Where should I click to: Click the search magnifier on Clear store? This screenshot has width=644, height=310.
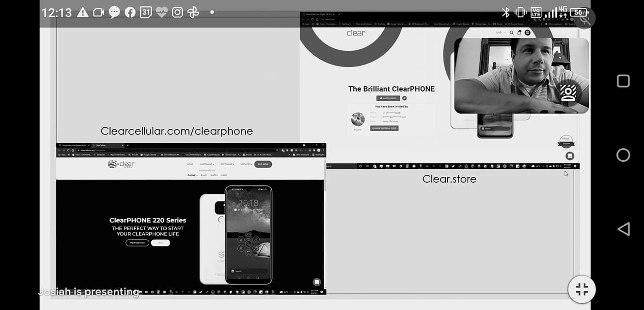(x=511, y=32)
